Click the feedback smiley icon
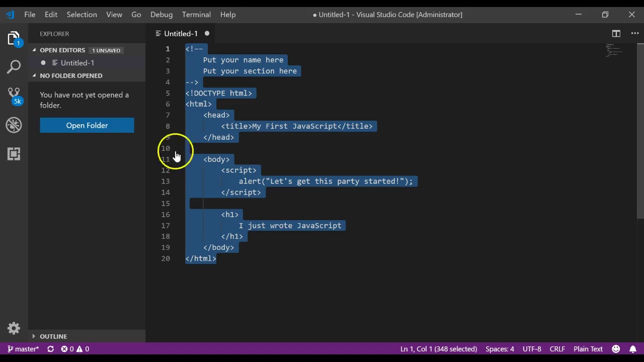Image resolution: width=644 pixels, height=362 pixels. pyautogui.click(x=616, y=349)
